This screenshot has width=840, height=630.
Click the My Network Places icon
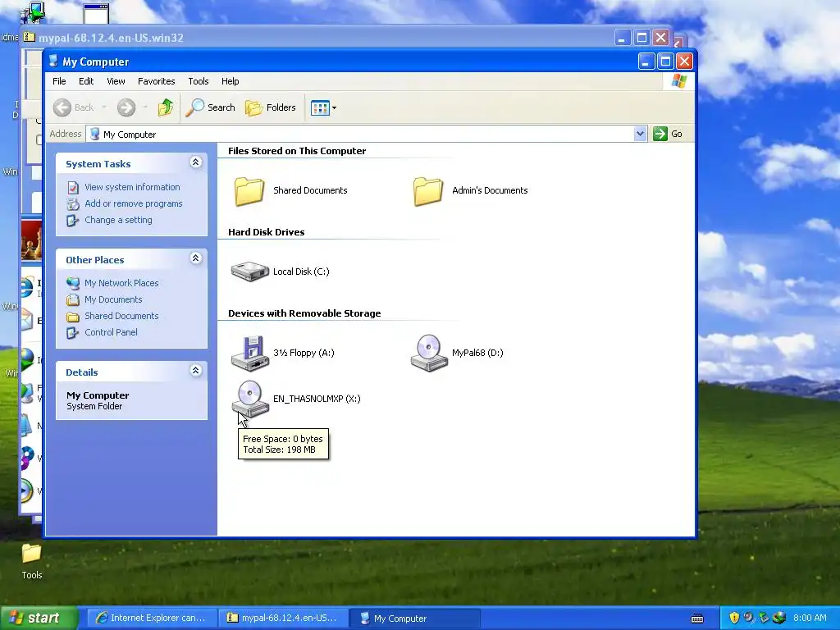click(73, 283)
